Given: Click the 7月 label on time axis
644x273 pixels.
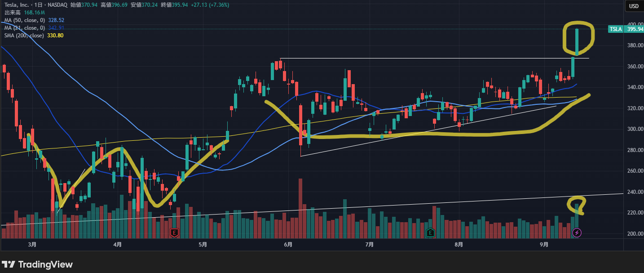Looking at the screenshot, I should click(370, 245).
